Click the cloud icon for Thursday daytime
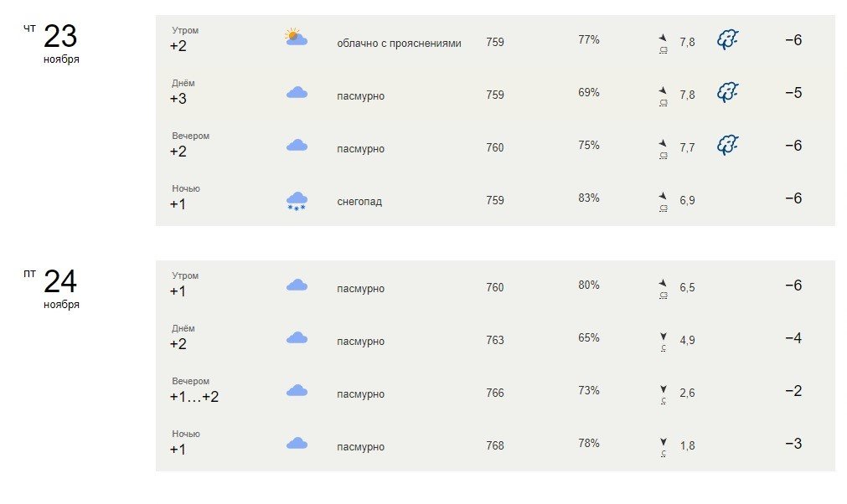The width and height of the screenshot is (847, 504). (x=297, y=93)
